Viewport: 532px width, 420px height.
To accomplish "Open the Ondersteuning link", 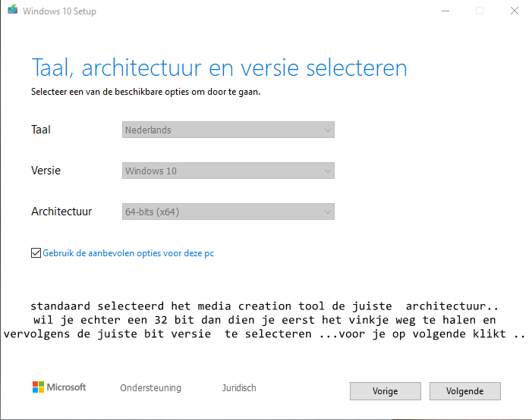I will [x=150, y=388].
